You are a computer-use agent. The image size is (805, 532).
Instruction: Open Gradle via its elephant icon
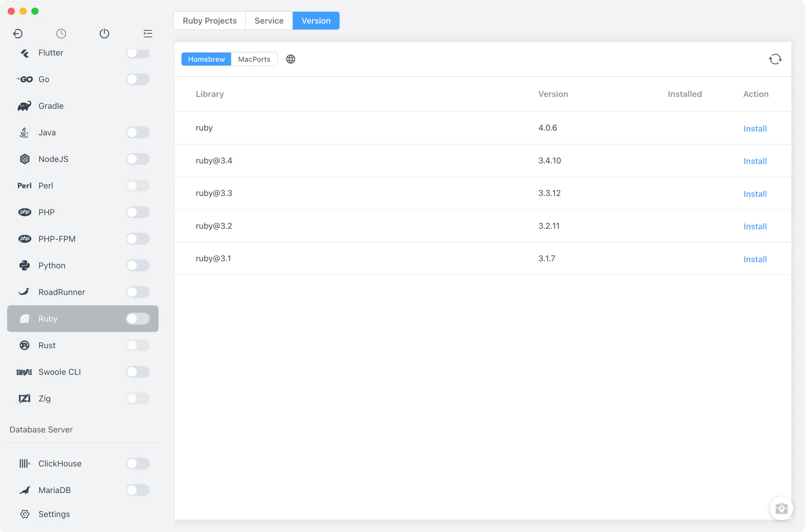(x=24, y=106)
